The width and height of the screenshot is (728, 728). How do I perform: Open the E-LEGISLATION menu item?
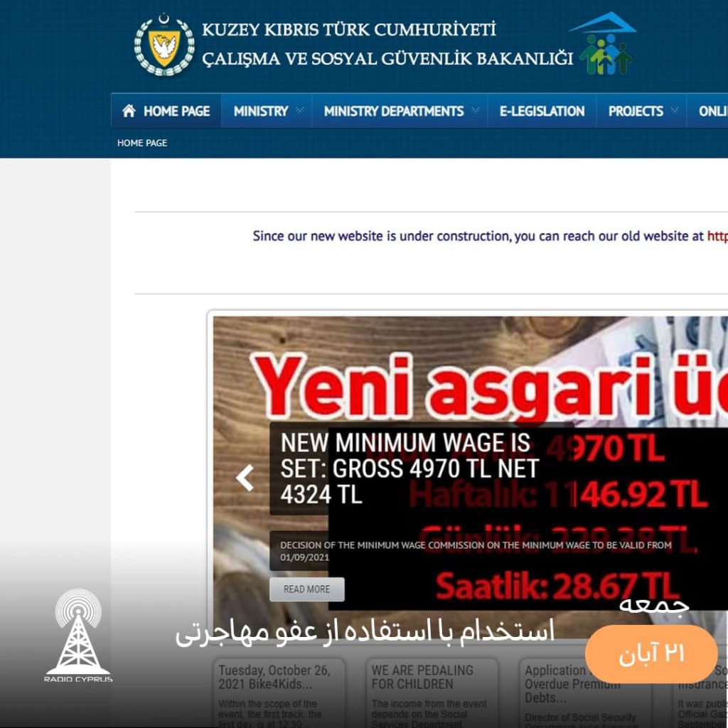point(542,112)
